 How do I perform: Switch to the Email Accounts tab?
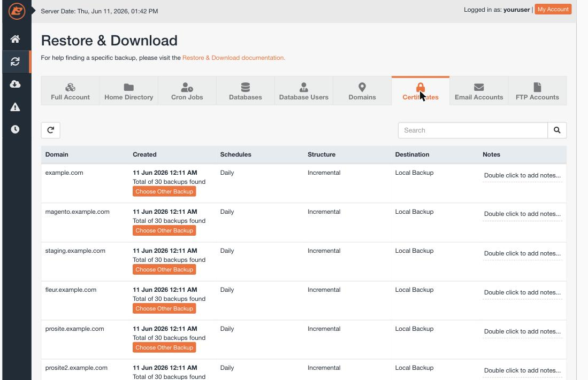pyautogui.click(x=479, y=91)
